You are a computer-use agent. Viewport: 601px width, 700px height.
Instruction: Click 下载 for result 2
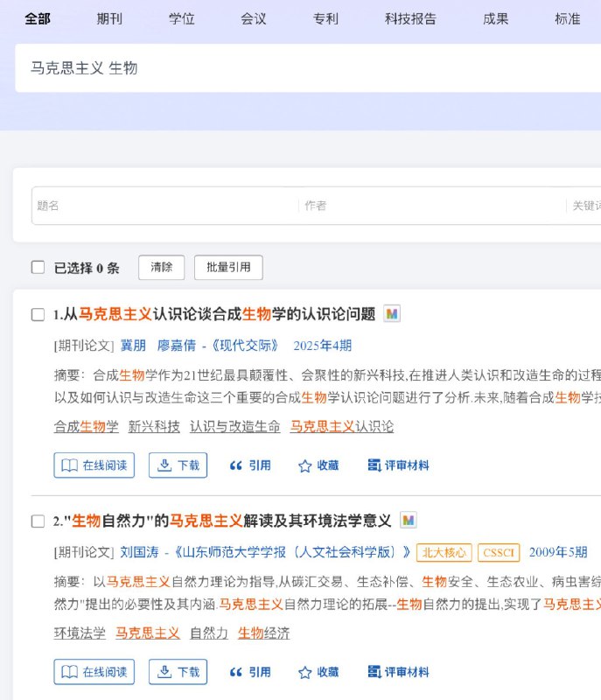pos(178,672)
